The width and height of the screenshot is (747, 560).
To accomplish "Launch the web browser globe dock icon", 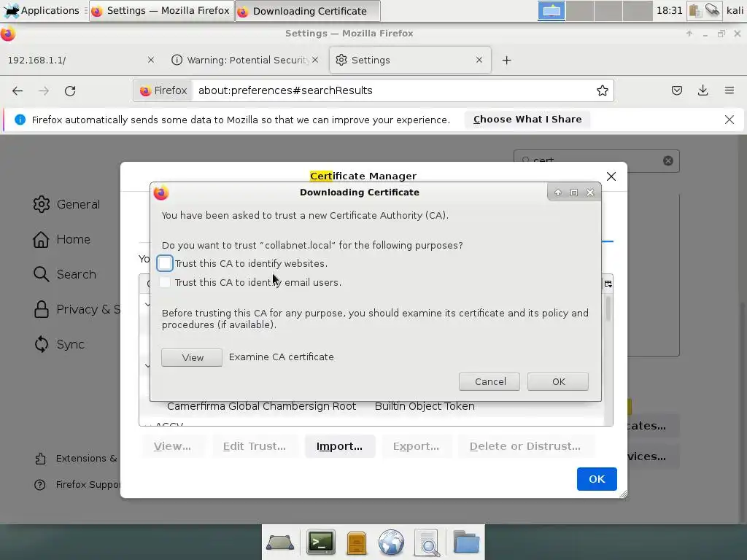I will coord(391,542).
